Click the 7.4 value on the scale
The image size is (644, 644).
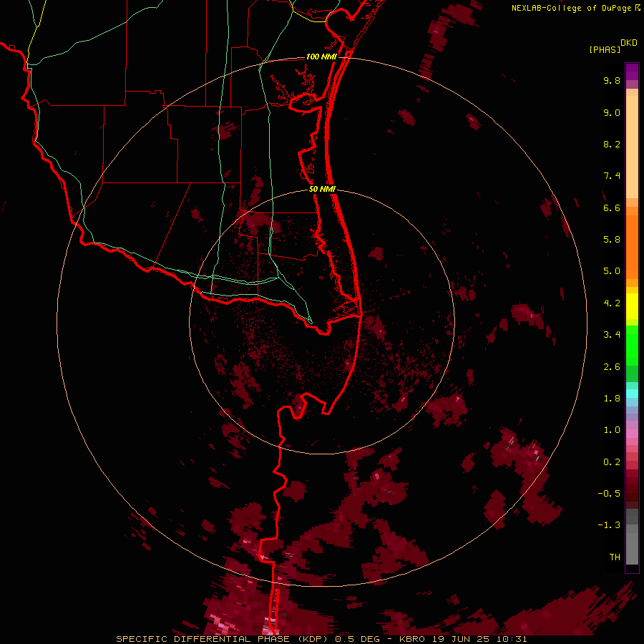pos(612,176)
